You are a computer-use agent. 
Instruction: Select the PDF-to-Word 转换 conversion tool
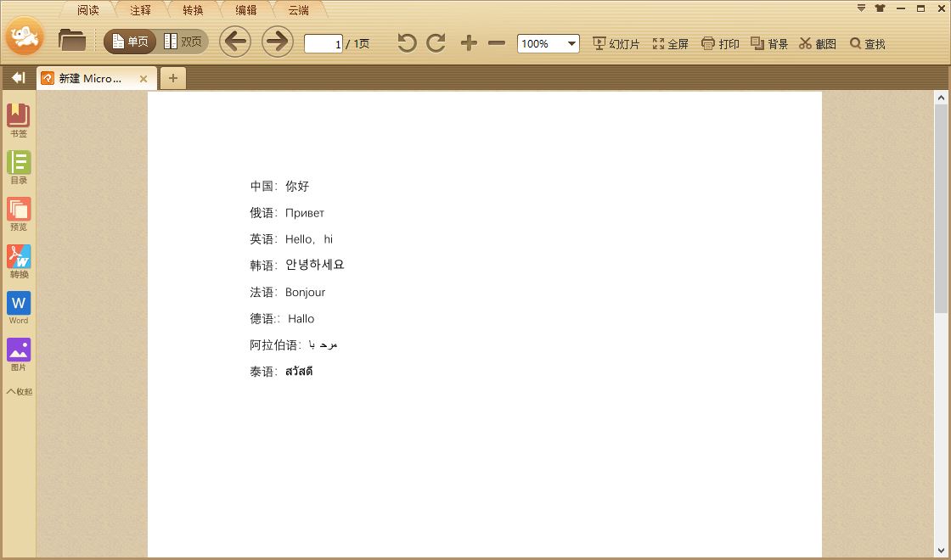pos(19,261)
